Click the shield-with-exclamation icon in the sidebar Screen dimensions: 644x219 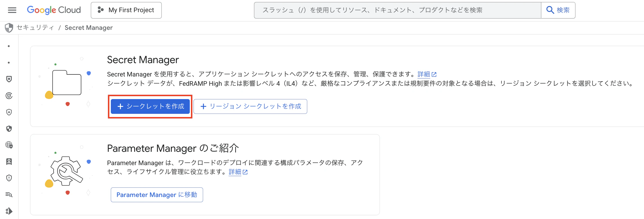click(9, 178)
